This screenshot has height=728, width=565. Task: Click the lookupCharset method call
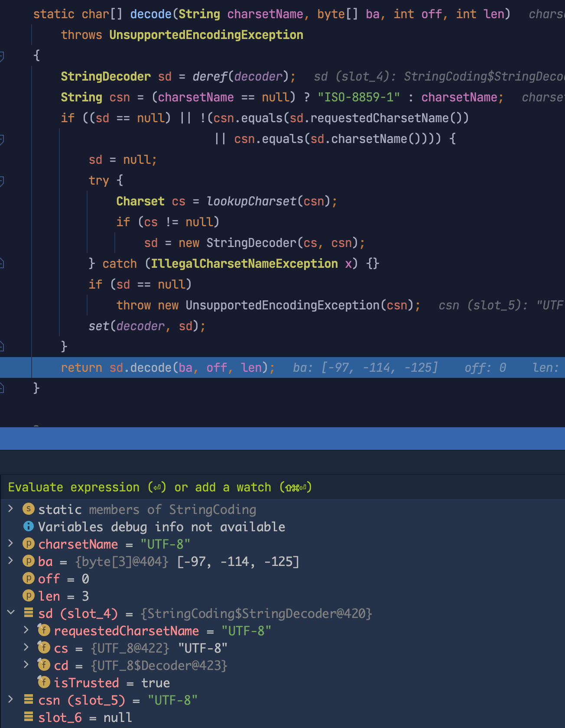pyautogui.click(x=251, y=201)
